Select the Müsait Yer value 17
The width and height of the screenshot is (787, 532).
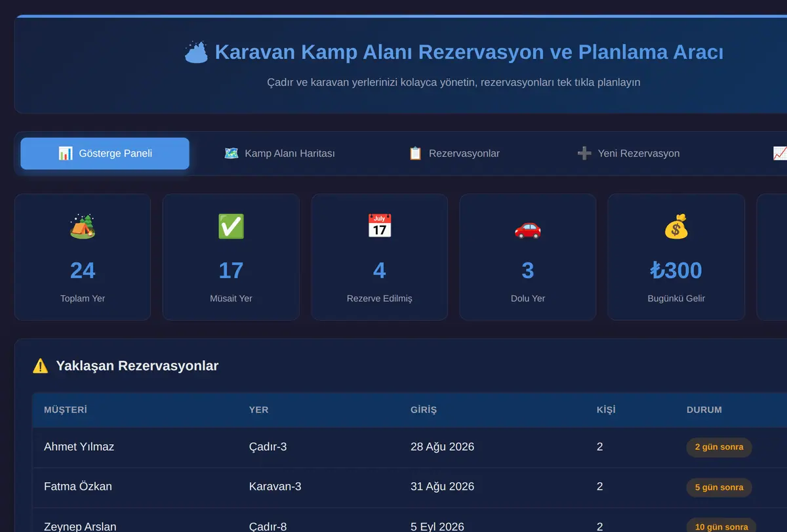(231, 270)
